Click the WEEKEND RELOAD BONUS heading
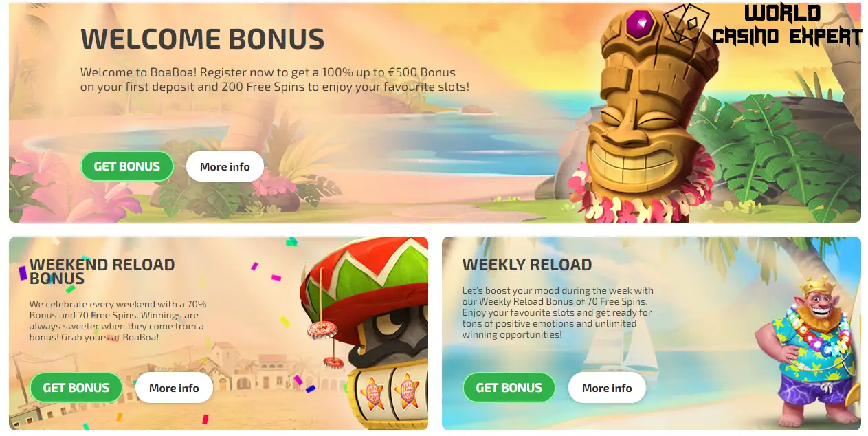868x436 pixels. tap(102, 272)
